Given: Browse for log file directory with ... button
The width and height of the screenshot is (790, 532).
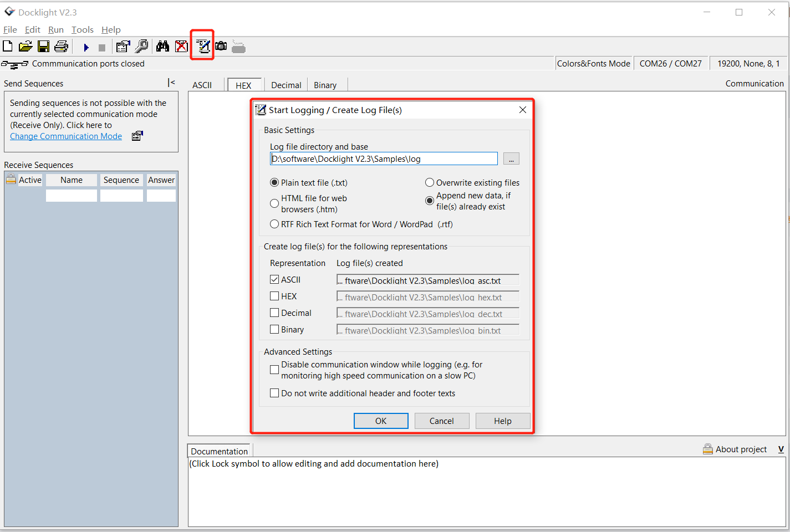Looking at the screenshot, I should 511,158.
